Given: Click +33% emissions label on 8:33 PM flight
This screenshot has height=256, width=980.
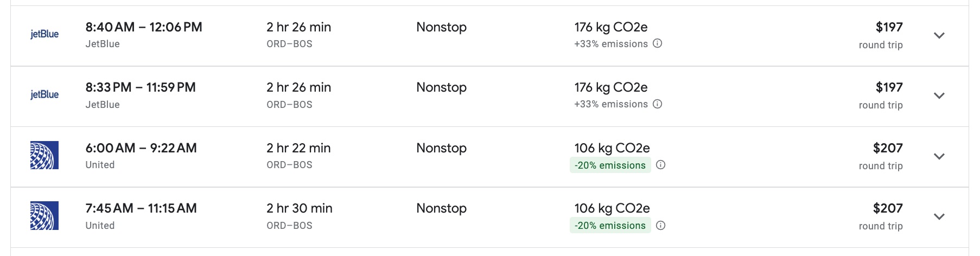Looking at the screenshot, I should click(610, 104).
